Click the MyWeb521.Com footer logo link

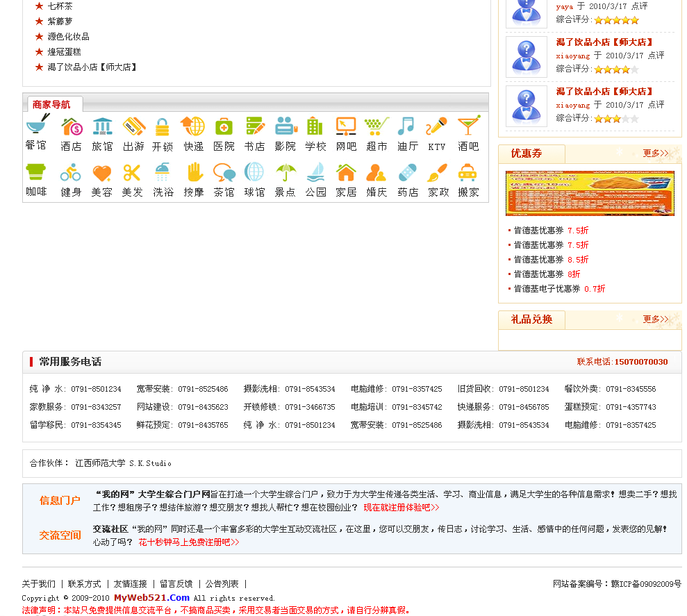pos(151,598)
